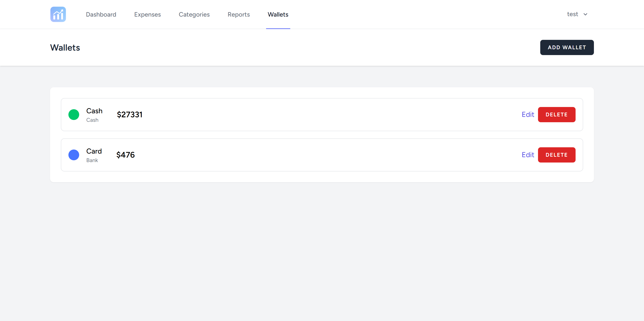The image size is (644, 321).
Task: Click the Wallets page heading
Action: (x=65, y=47)
